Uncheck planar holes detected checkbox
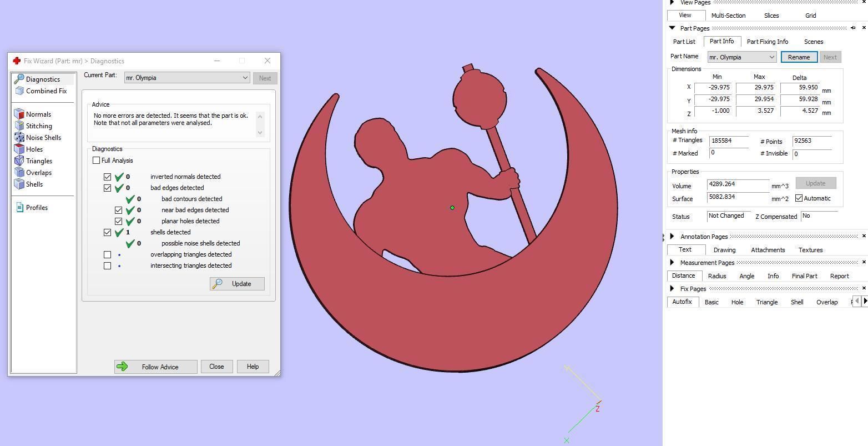 click(119, 221)
